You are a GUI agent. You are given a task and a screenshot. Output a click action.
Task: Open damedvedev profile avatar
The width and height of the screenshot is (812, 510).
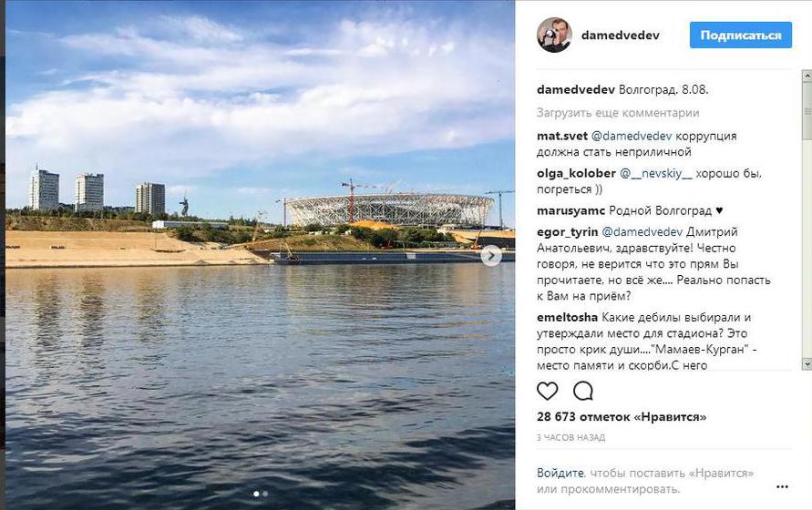[x=554, y=36]
